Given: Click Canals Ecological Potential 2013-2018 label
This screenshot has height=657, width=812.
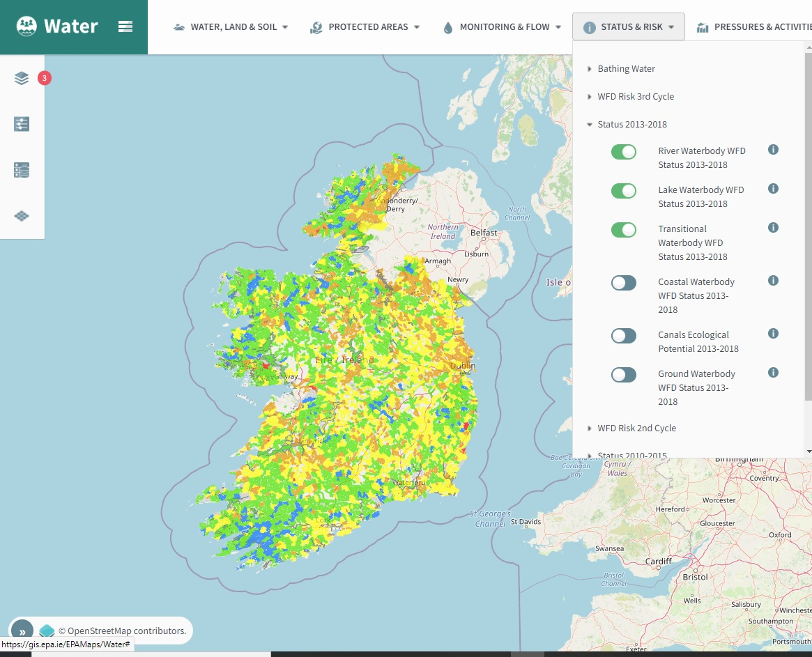Looking at the screenshot, I should (x=698, y=341).
